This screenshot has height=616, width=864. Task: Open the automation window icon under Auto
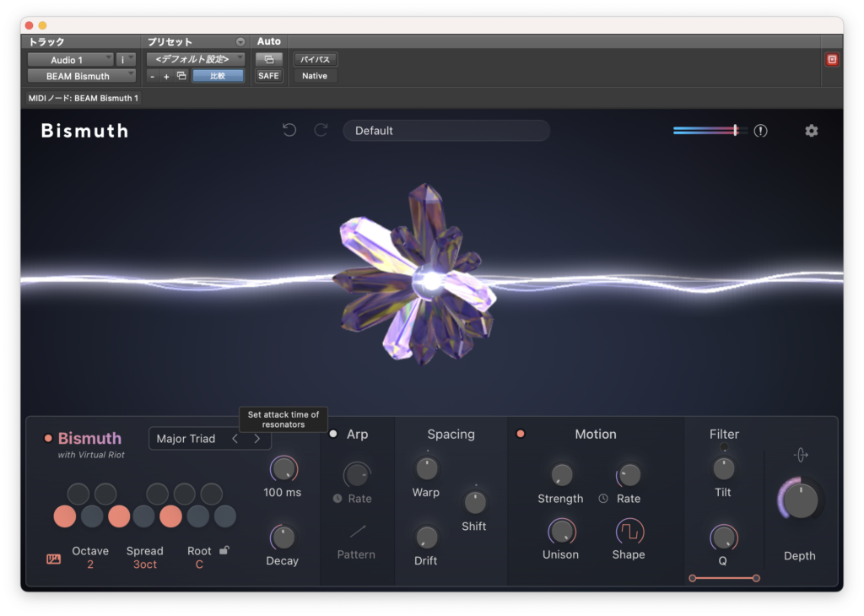click(x=269, y=59)
